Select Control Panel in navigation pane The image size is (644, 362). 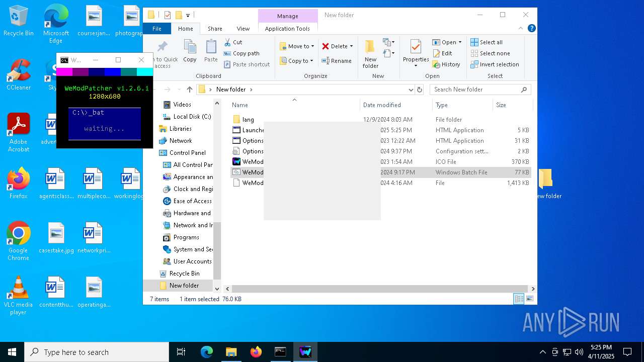point(188,153)
